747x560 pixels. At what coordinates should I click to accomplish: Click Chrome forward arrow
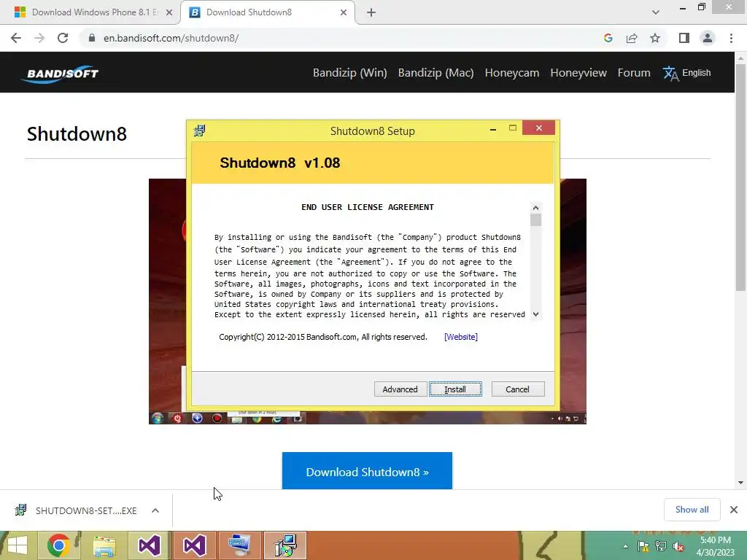39,38
